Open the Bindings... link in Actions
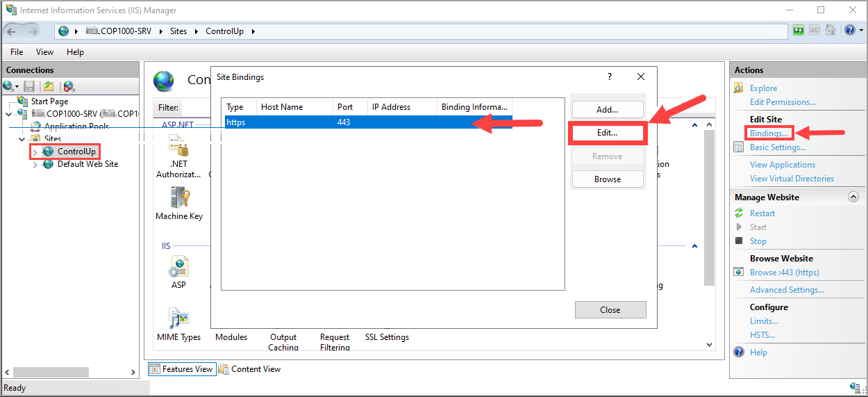The height and width of the screenshot is (397, 868). 769,133
